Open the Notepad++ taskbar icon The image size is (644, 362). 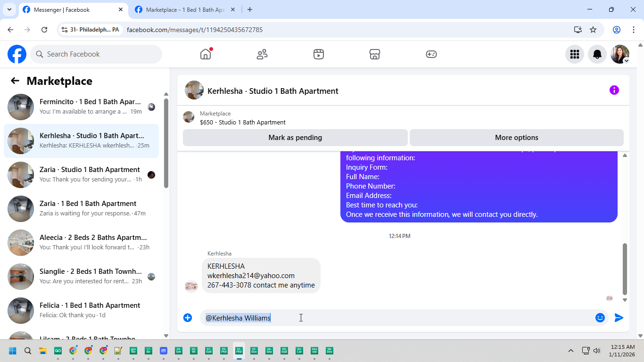[x=118, y=351]
